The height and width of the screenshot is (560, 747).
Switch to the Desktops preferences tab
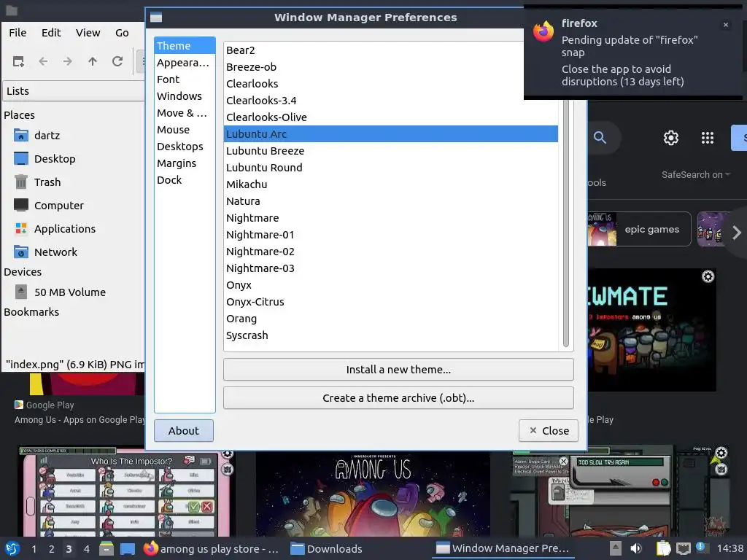pos(185,146)
